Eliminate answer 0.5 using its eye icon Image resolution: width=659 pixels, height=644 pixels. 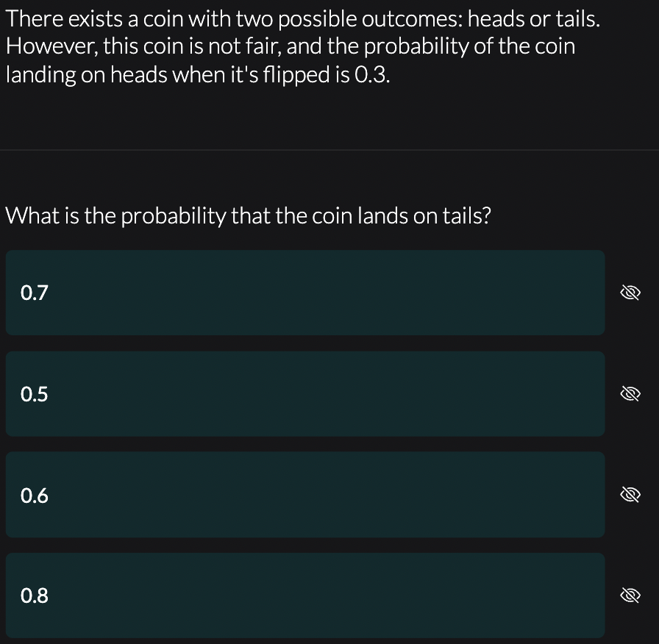(630, 393)
